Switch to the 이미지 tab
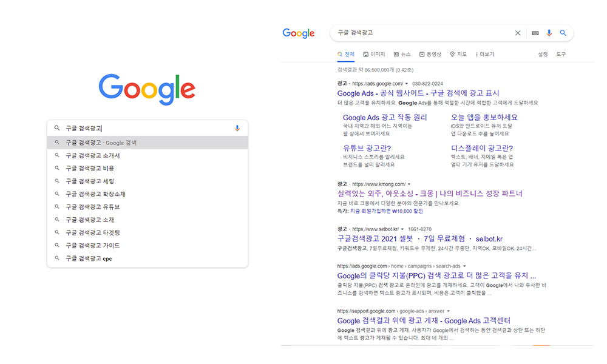The image size is (607, 364). pyautogui.click(x=374, y=55)
